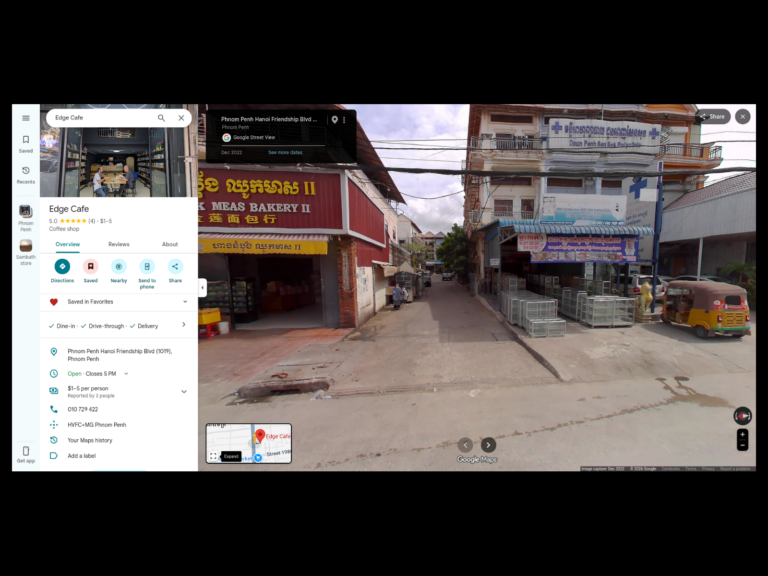This screenshot has height=576, width=768.
Task: Share Edge Cafe from the panel
Action: click(x=175, y=271)
